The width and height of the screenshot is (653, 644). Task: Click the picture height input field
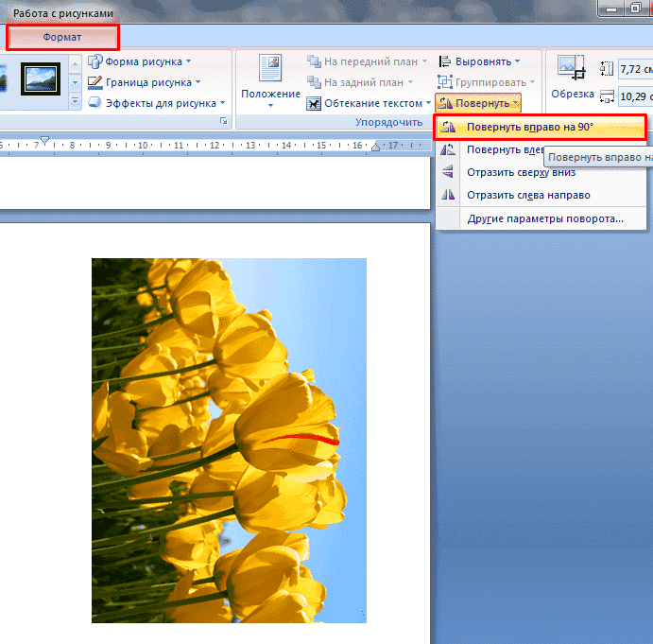[x=634, y=70]
